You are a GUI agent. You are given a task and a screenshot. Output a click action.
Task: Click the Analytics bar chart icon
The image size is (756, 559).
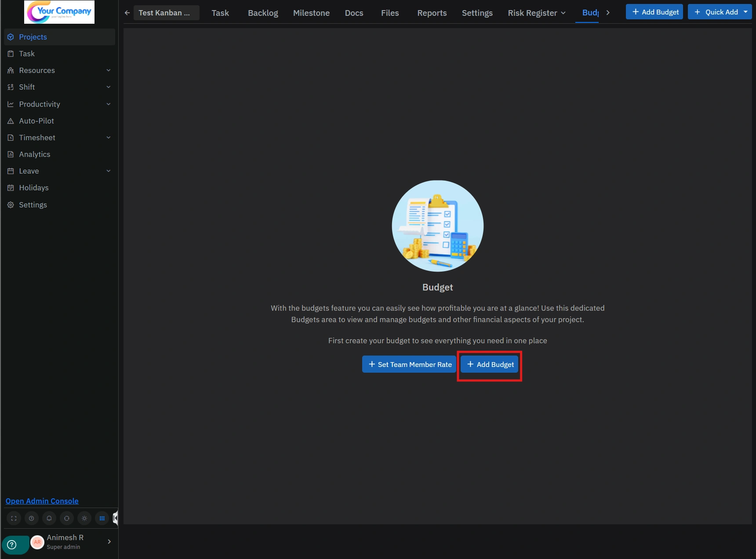11,154
